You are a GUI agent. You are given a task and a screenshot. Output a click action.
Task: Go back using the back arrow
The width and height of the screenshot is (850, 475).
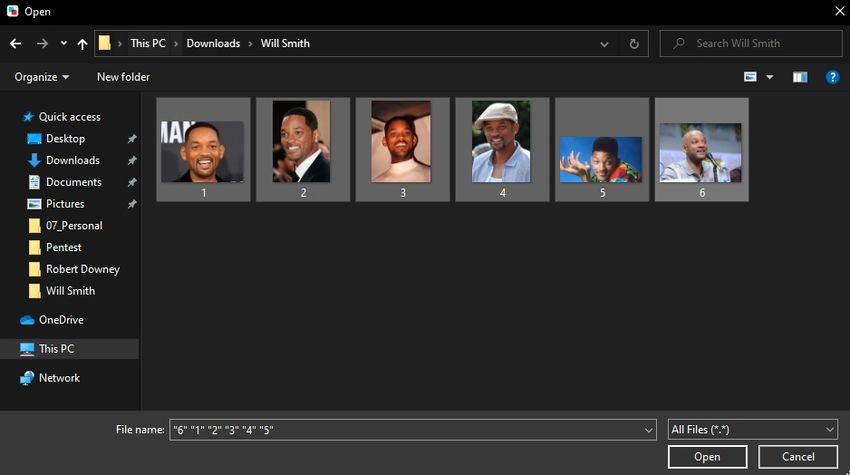tap(16, 43)
